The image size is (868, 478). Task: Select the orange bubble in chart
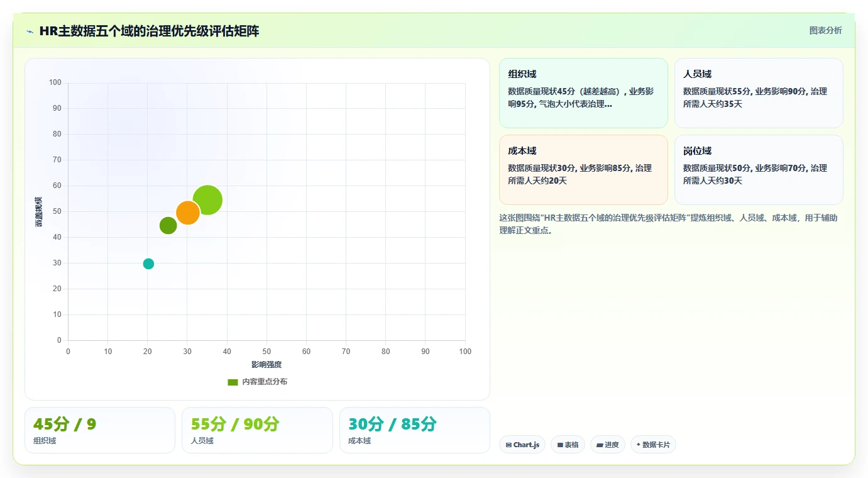pyautogui.click(x=188, y=213)
